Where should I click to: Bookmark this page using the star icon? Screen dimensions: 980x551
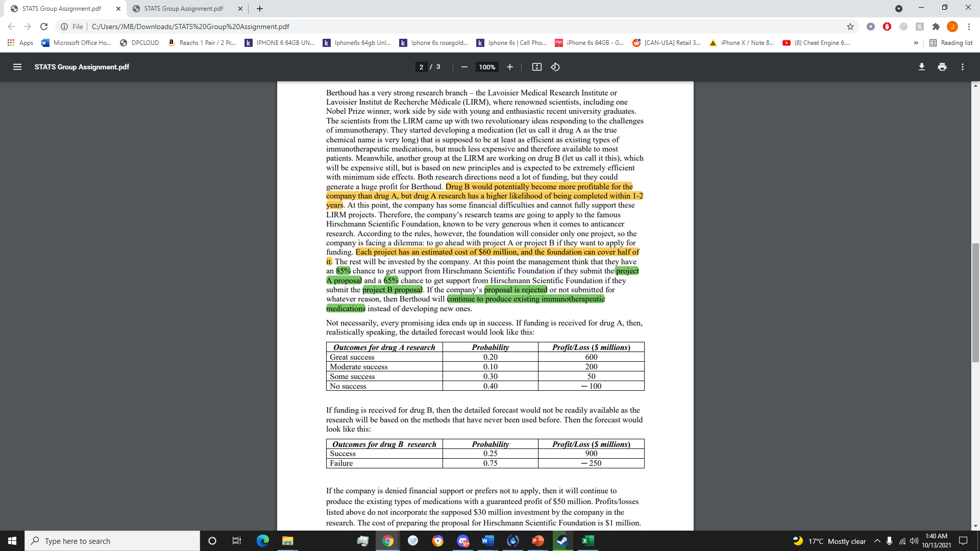click(x=850, y=27)
